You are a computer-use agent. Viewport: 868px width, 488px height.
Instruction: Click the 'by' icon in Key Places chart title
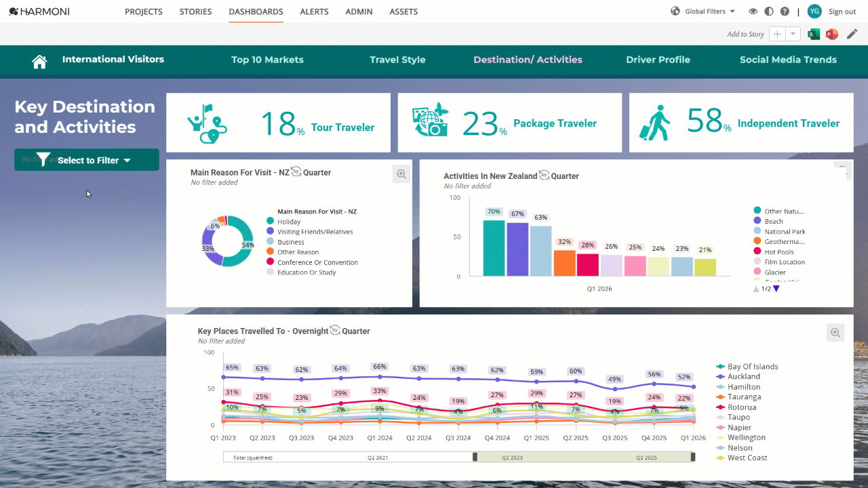point(334,330)
